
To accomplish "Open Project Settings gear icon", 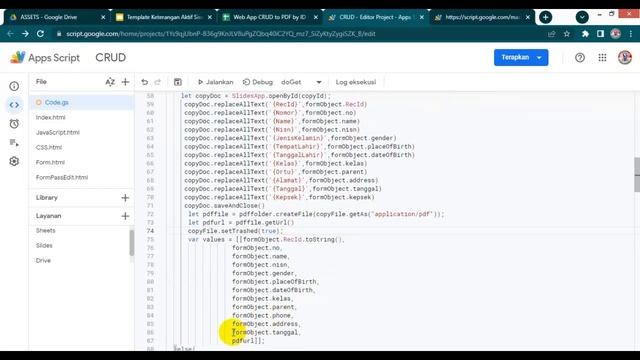I will coord(14,161).
